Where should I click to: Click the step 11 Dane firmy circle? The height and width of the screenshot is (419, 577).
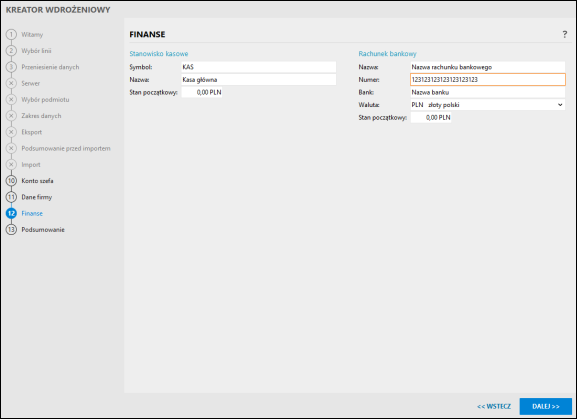tap(11, 197)
